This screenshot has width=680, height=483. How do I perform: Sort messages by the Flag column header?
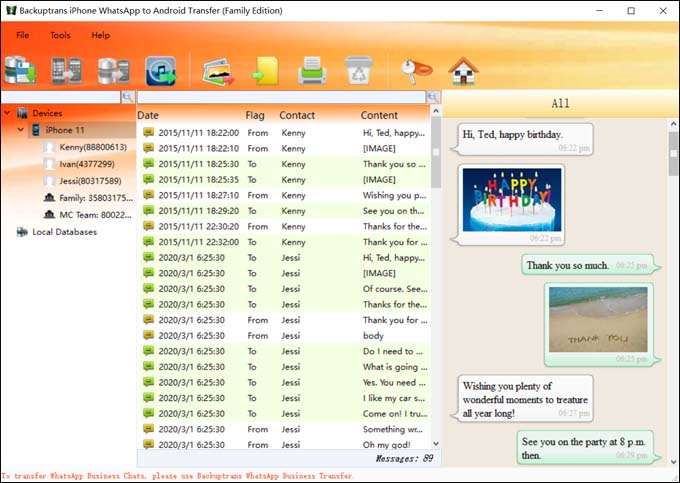(255, 115)
